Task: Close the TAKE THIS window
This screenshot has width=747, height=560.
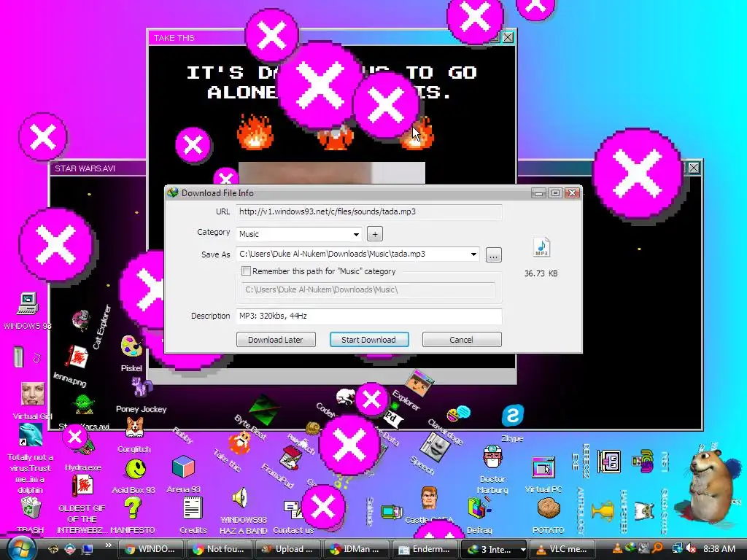Action: point(508,37)
